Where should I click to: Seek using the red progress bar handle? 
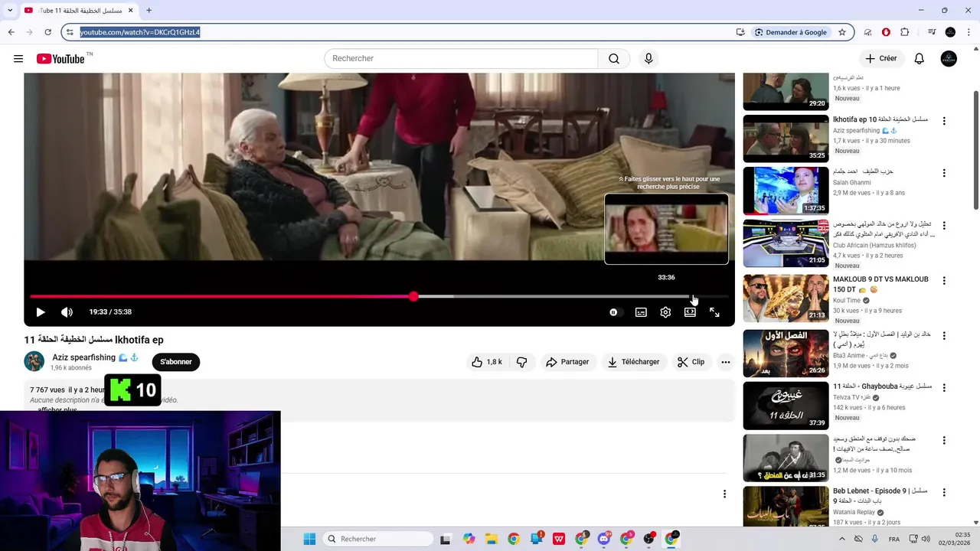tap(413, 296)
